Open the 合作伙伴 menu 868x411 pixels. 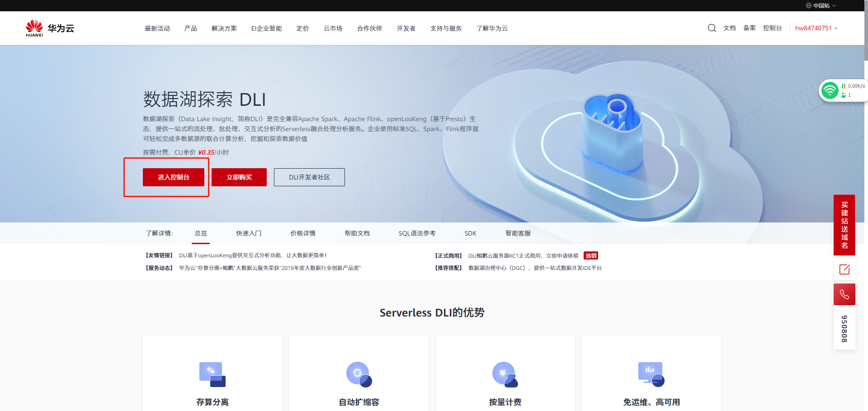[370, 28]
